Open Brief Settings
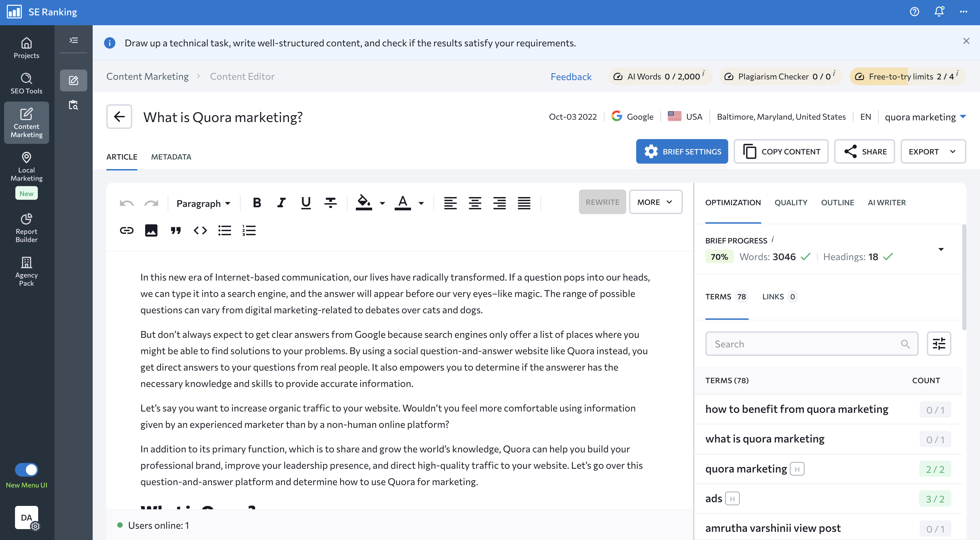The image size is (980, 540). [682, 151]
